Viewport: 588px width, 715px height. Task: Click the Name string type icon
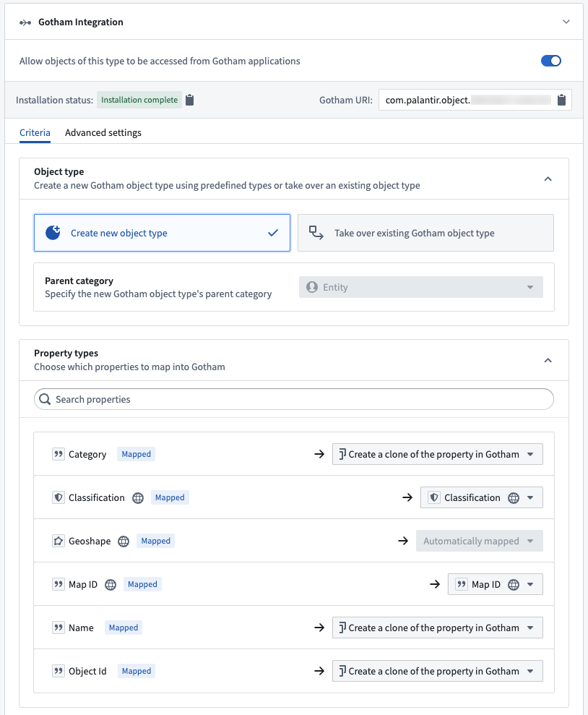tap(59, 628)
